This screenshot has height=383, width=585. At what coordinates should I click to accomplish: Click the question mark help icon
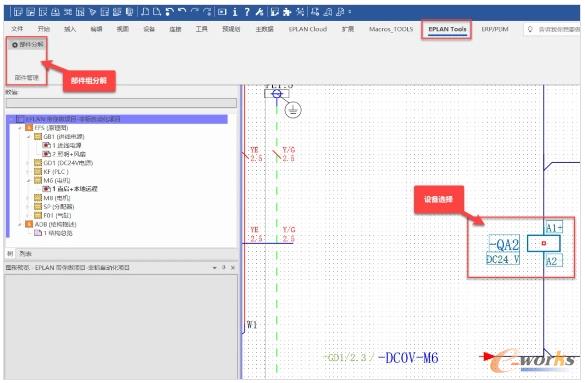tap(247, 12)
